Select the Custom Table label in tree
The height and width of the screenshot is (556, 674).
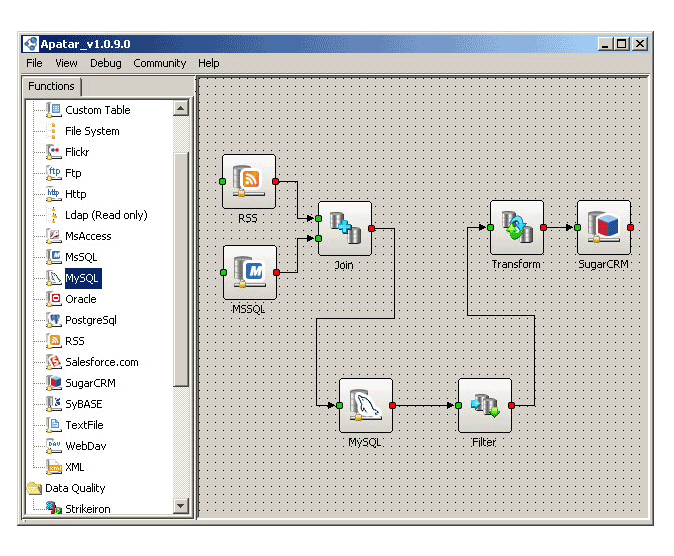[x=98, y=110]
